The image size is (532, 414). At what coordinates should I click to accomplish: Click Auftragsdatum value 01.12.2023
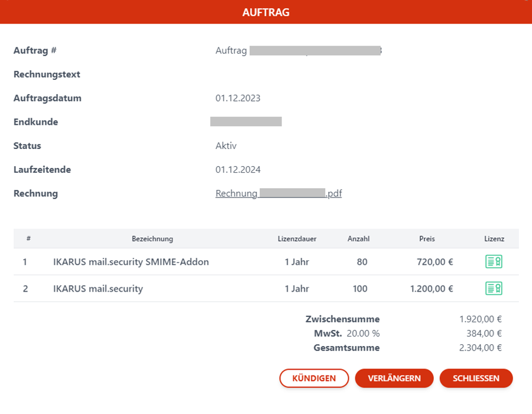(x=238, y=98)
